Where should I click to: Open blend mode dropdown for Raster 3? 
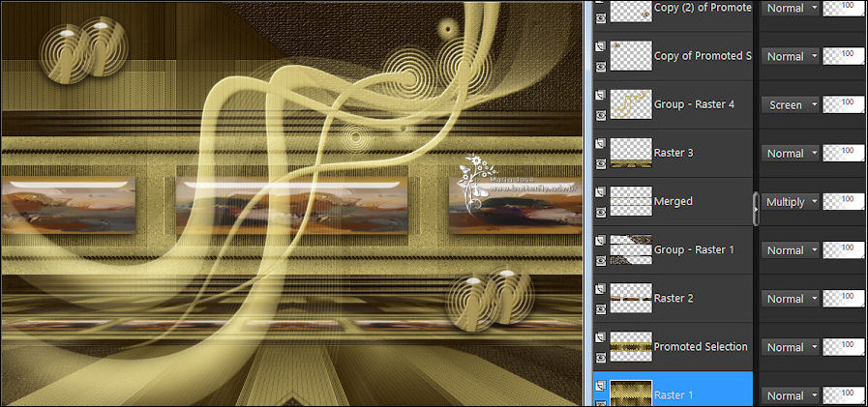(789, 153)
